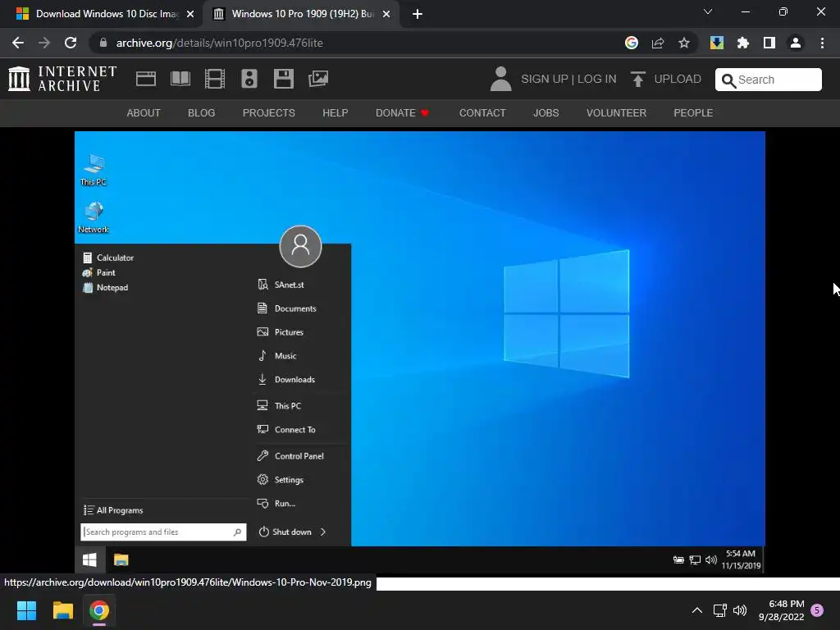Bookmark this page with the star icon

coord(684,43)
